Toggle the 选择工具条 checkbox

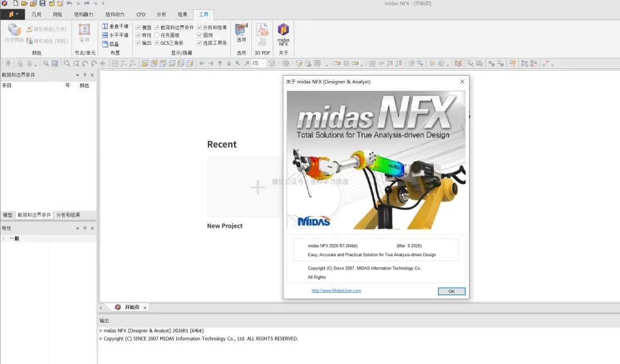pos(199,42)
